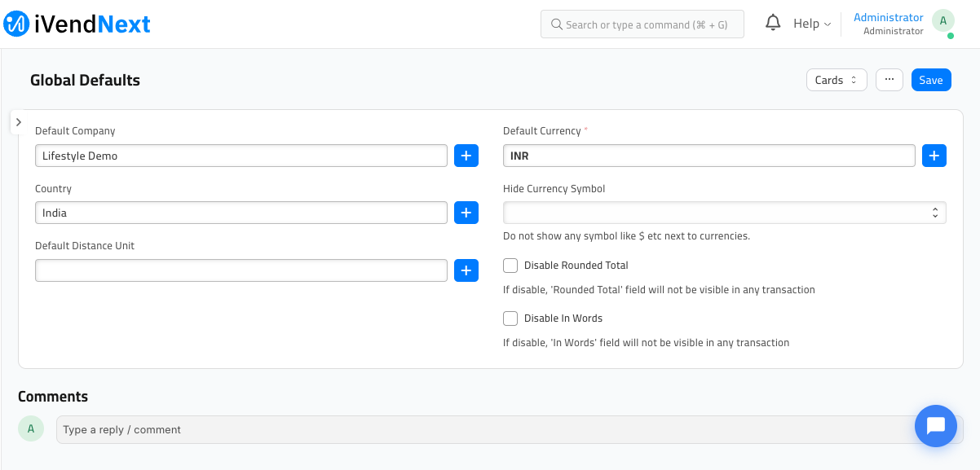Click the Default Company field

tap(241, 156)
